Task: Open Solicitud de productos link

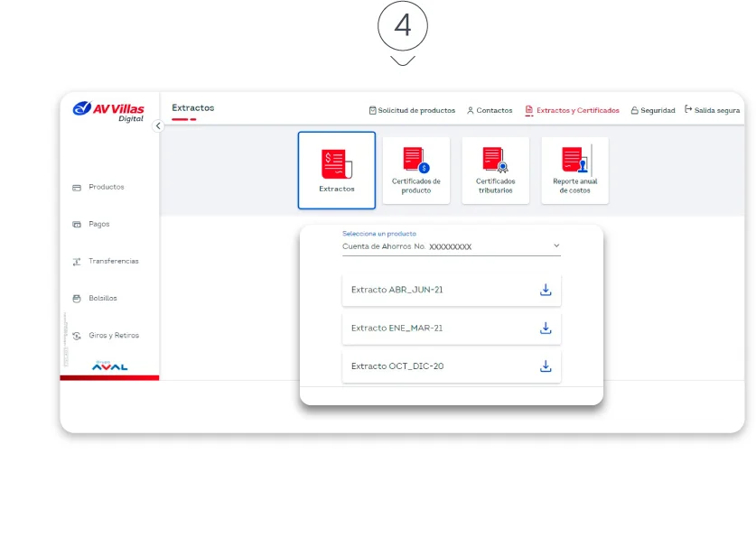Action: point(412,110)
